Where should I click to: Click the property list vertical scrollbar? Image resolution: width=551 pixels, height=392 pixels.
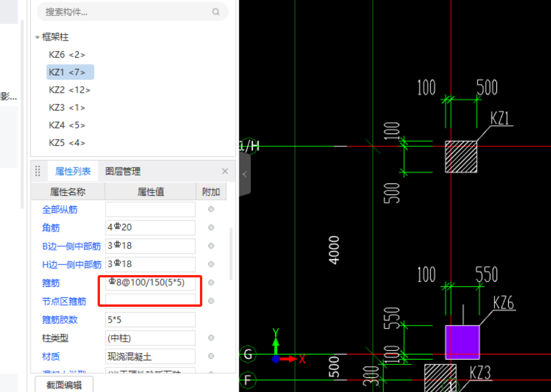click(x=231, y=254)
